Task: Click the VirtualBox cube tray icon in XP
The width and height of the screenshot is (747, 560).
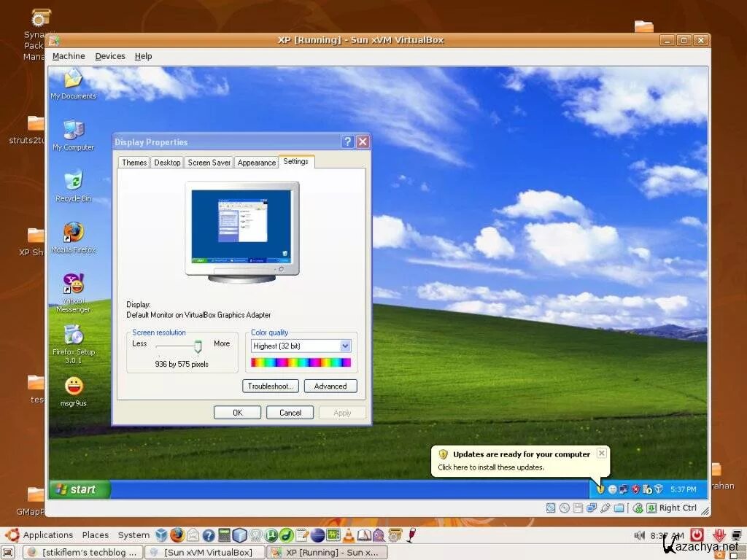Action: 659,489
